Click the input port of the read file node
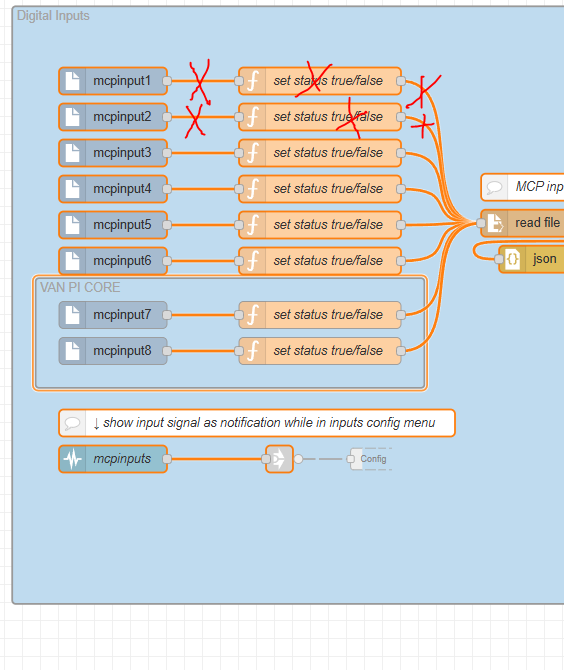This screenshot has width=564, height=670. point(481,223)
